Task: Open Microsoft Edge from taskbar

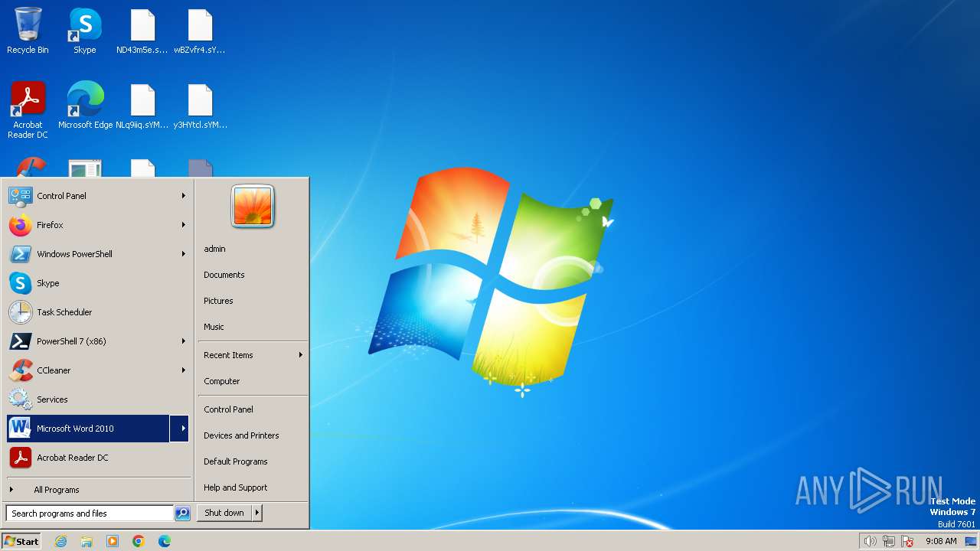Action: click(165, 541)
